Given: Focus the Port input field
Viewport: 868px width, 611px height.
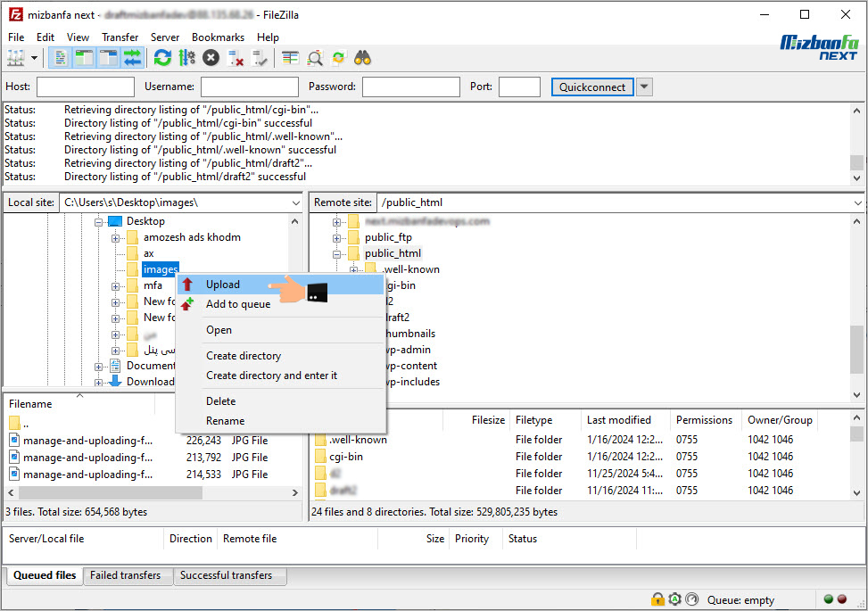Looking at the screenshot, I should click(x=519, y=87).
